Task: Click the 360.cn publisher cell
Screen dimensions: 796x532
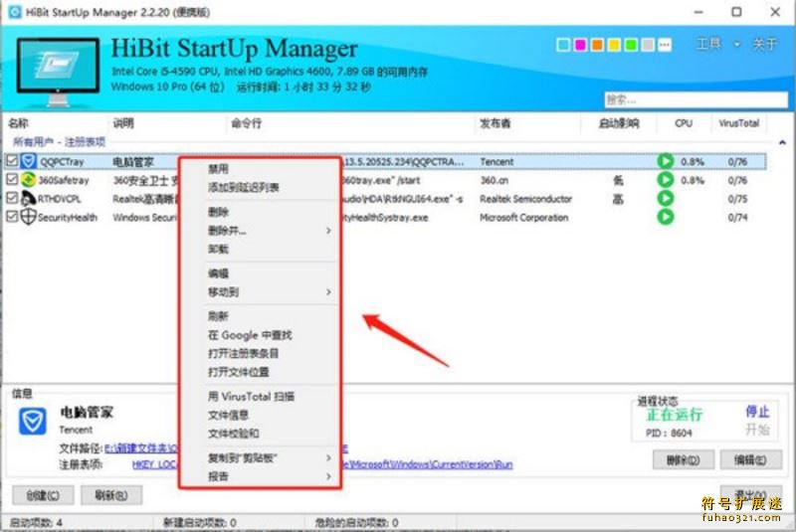Action: point(494,180)
